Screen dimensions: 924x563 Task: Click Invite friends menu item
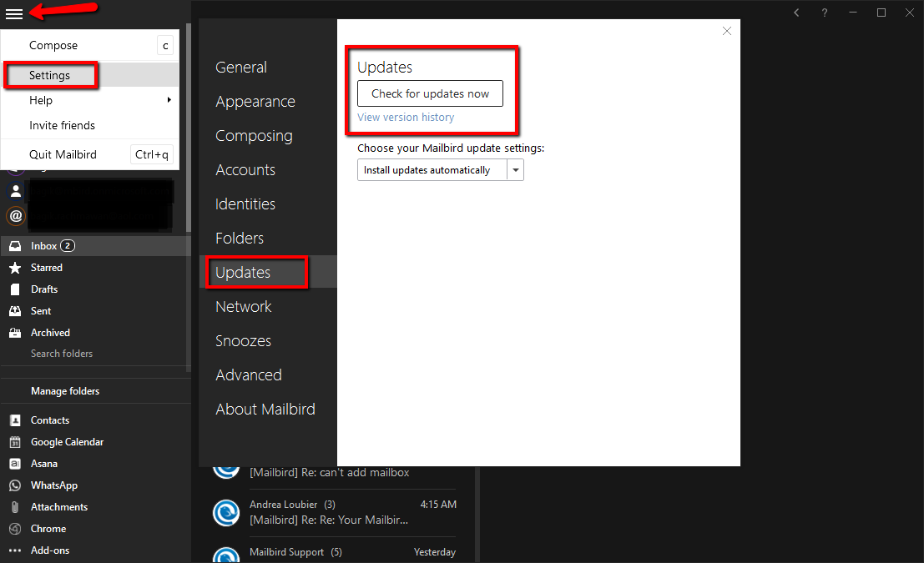90,125
